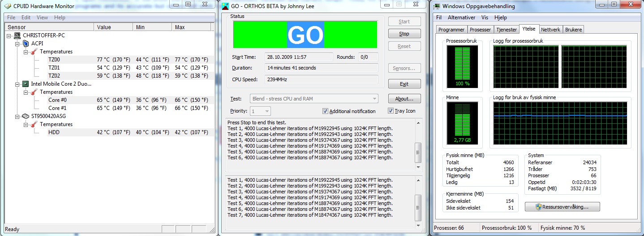644x236 pixels.
Task: Open the About dialog in ORTHOS
Action: click(x=404, y=99)
